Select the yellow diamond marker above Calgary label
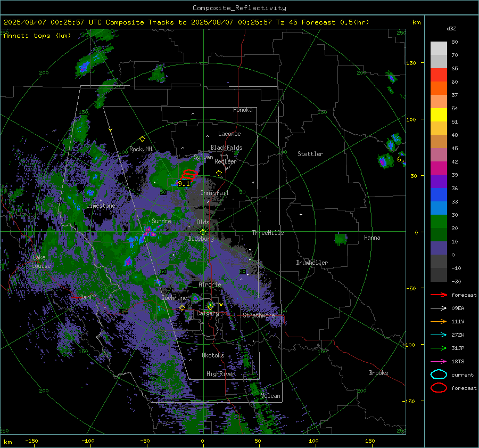 click(x=210, y=307)
